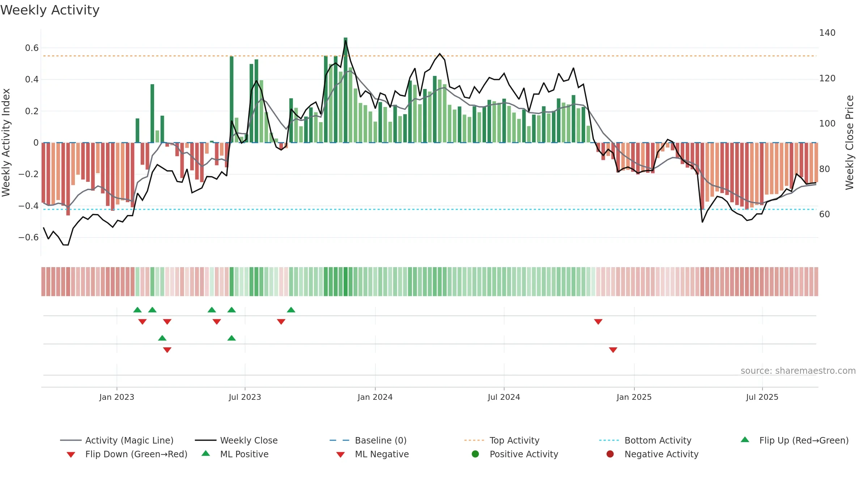This screenshot has height=488, width=868.
Task: Click the second-row red triangle near December 2024
Action: coord(613,350)
